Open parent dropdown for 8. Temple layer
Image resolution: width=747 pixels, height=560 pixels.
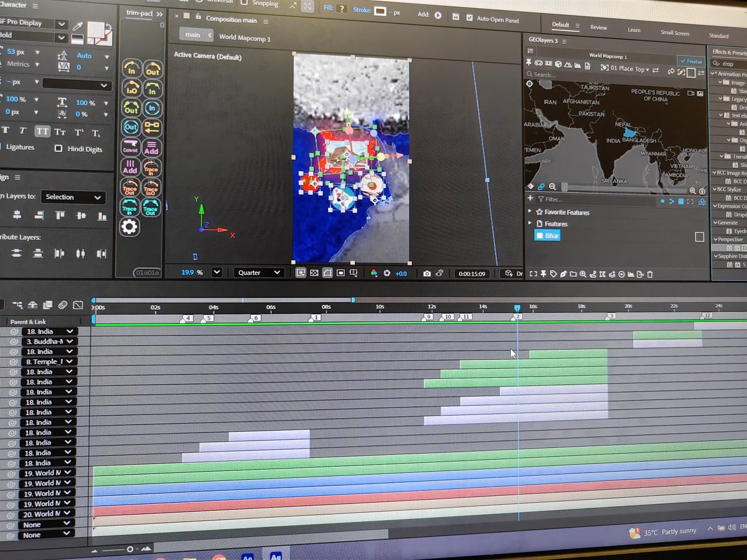(x=49, y=362)
